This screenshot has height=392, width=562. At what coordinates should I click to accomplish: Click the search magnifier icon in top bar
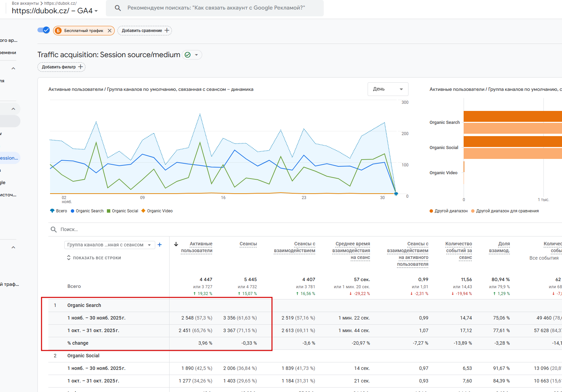(118, 8)
